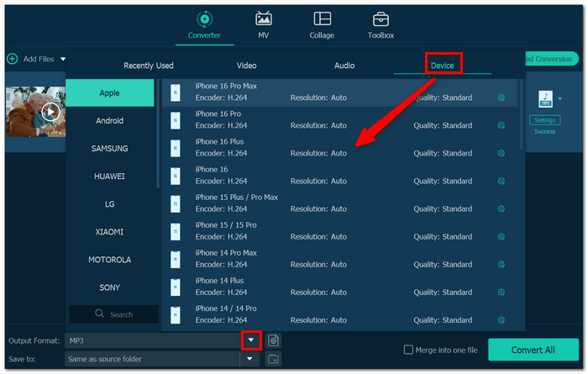This screenshot has height=374, width=588.
Task: Select HUAWEI device category
Action: point(109,176)
